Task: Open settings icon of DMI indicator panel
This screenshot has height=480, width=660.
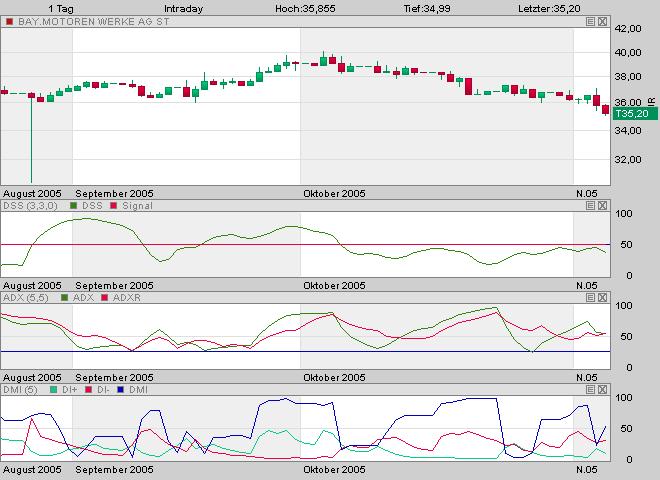Action: pos(591,389)
